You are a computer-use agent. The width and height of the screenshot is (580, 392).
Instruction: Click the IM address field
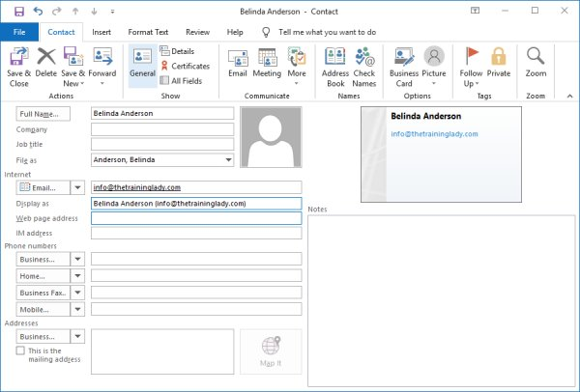tap(196, 233)
